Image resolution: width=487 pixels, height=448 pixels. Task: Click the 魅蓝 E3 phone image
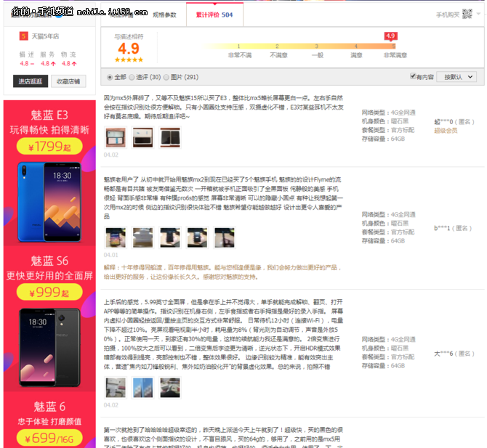tap(49, 202)
